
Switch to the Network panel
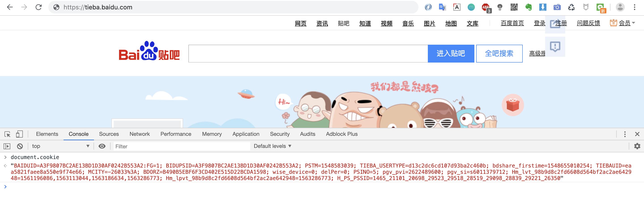point(139,134)
